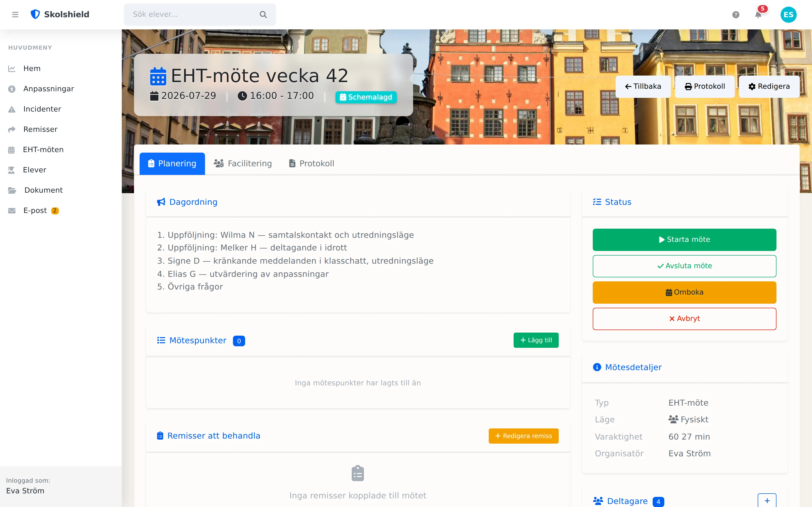Click the calendar icon beside meeting title
This screenshot has width=812, height=507.
point(158,76)
